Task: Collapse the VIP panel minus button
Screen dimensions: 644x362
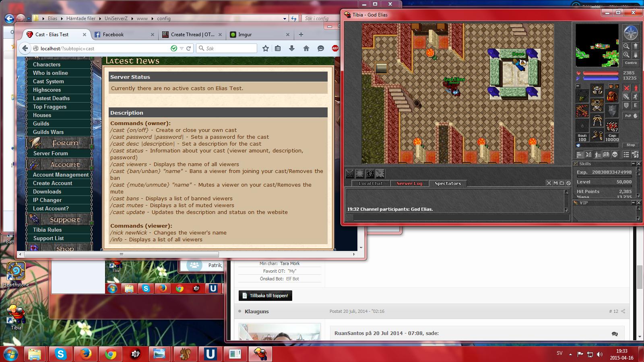Action: pos(633,203)
